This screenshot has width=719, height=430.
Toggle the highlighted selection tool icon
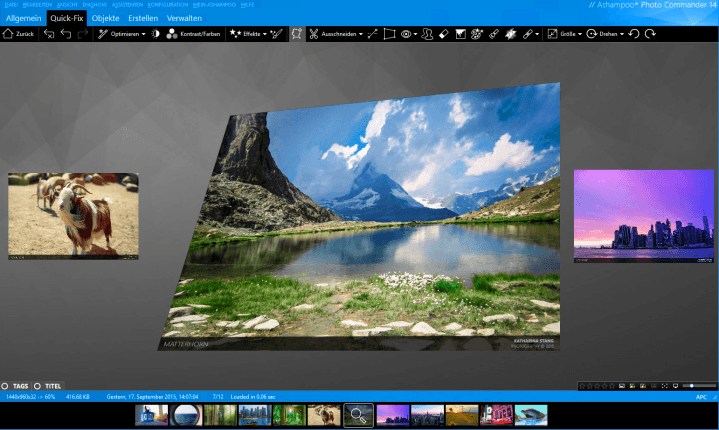[297, 34]
